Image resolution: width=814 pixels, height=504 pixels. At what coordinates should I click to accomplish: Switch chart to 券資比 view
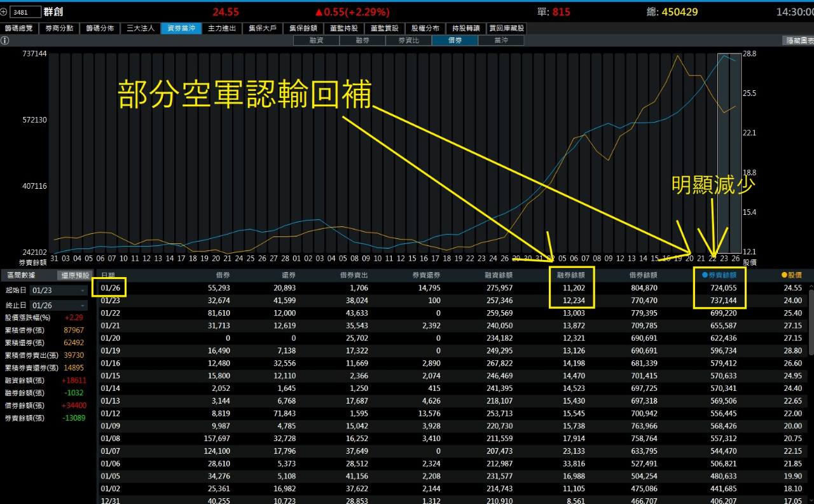coord(408,40)
